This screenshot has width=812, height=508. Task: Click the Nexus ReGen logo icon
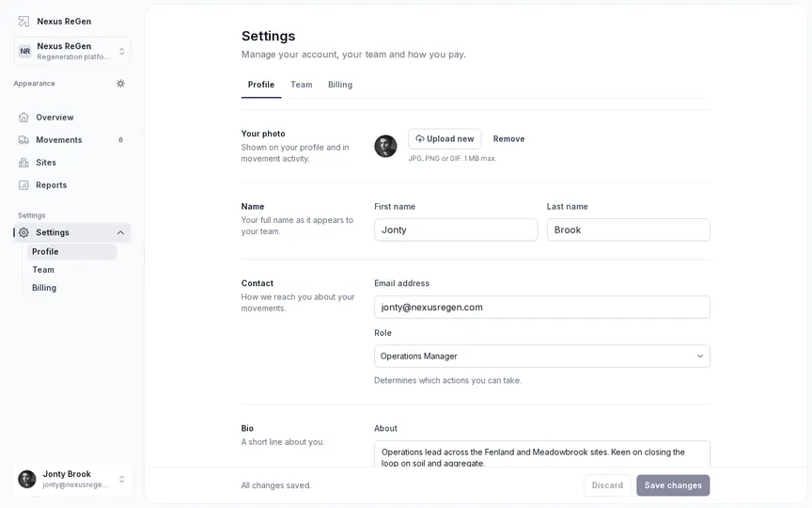(x=23, y=22)
